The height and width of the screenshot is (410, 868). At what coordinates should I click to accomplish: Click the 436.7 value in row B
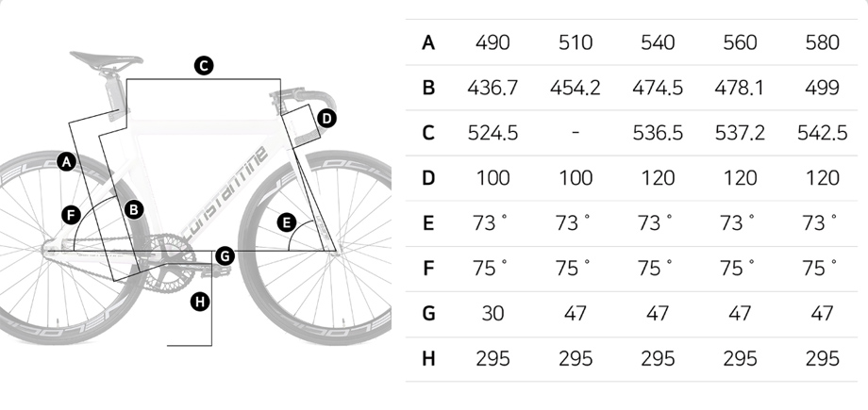[492, 88]
